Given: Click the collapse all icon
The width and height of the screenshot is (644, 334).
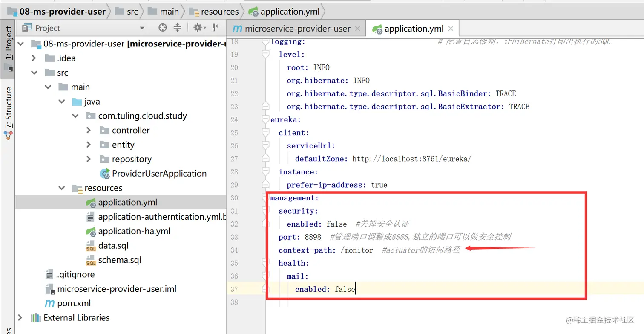Looking at the screenshot, I should point(178,28).
